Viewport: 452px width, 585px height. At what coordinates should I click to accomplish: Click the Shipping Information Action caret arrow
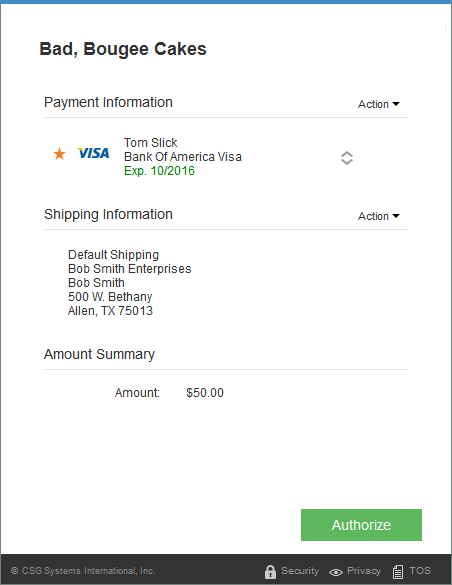click(396, 216)
